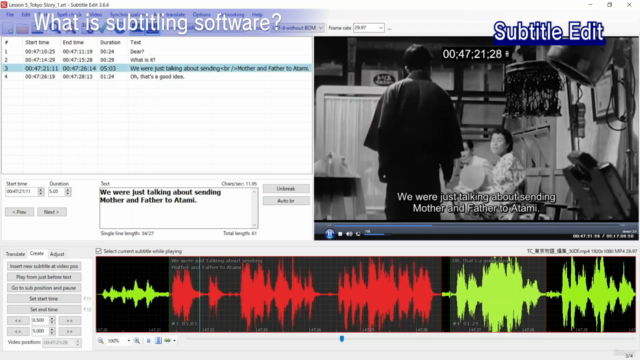Viewport: 640px width, 360px height.
Task: Select subtitle row 1 with text Dear?
Action: (157, 51)
